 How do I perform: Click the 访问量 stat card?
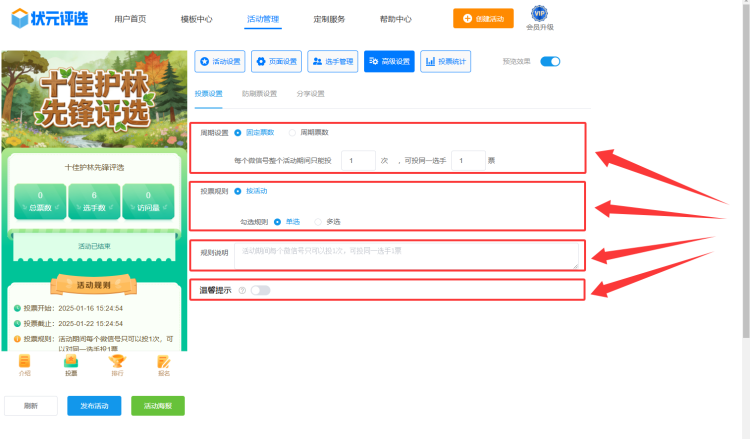tap(148, 201)
